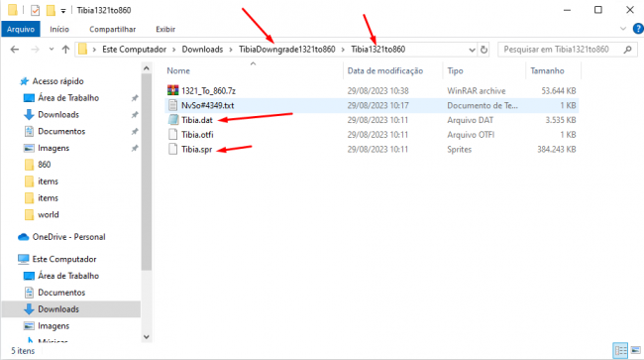
Task: Click the navigation pane scrollbar thumb
Action: click(x=147, y=172)
